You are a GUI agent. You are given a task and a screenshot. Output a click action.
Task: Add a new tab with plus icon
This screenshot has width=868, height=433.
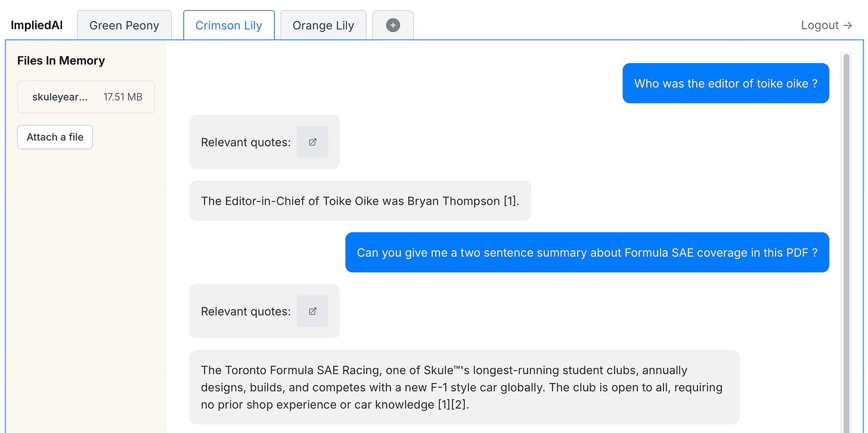pyautogui.click(x=393, y=25)
